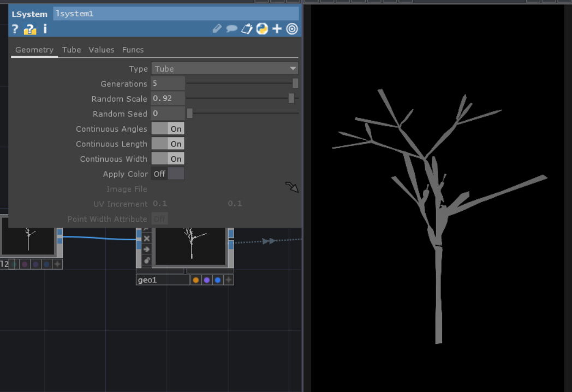572x392 pixels.
Task: Click the plus icon in the lsystem1 header
Action: pos(277,29)
